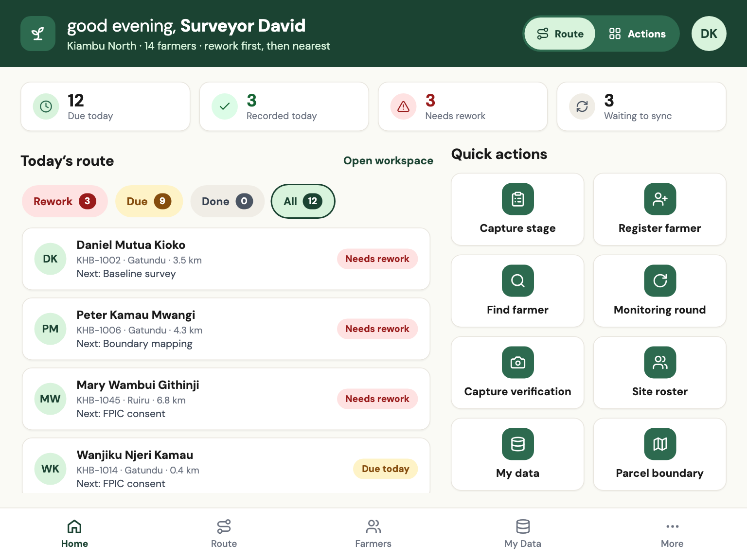
Task: Click the Monitoring round refresh icon
Action: [660, 280]
